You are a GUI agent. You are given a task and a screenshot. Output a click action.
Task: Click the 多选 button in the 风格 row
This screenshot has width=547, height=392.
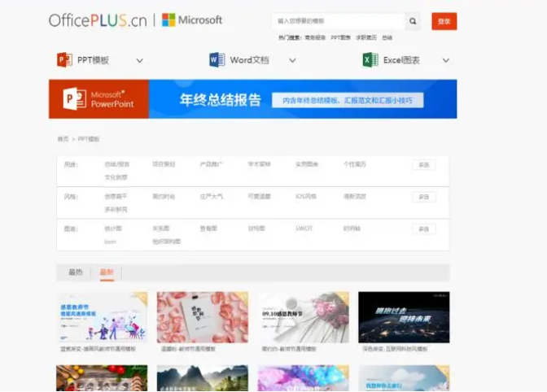click(x=423, y=197)
